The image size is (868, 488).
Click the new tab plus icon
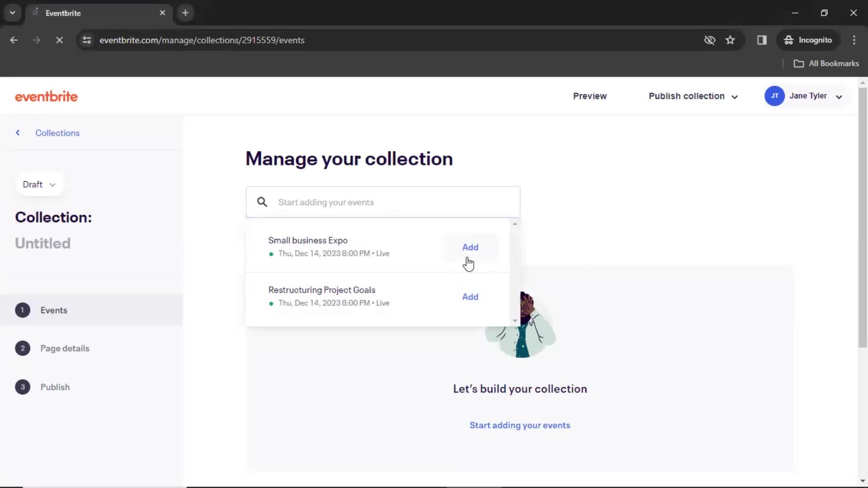[x=184, y=13]
